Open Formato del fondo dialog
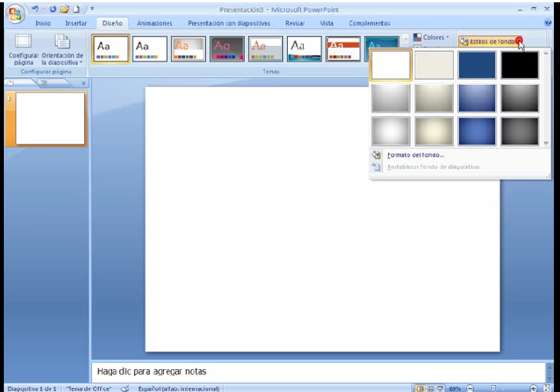This screenshot has height=392, width=560. click(415, 155)
